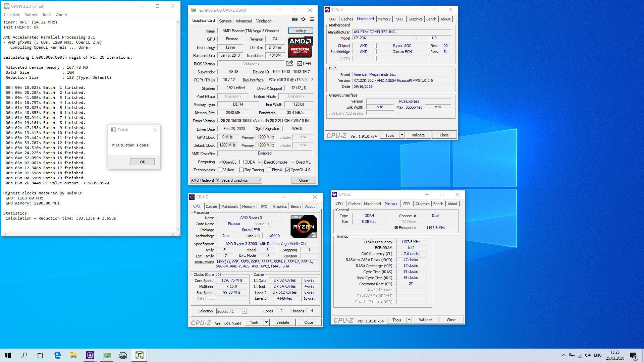
Task: Expand Tools arrow in Memory CPU-Z window
Action: tap(409, 320)
